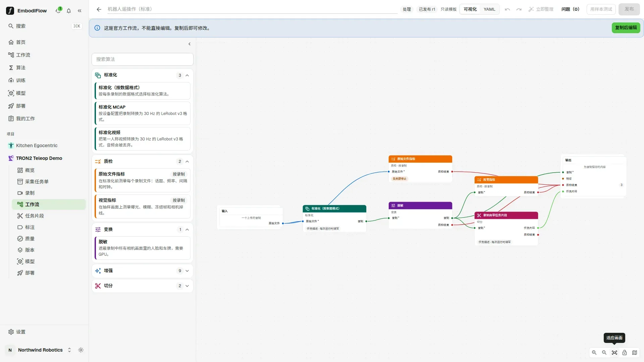
Task: Open 我的工作 in sidebar
Action: [44, 119]
